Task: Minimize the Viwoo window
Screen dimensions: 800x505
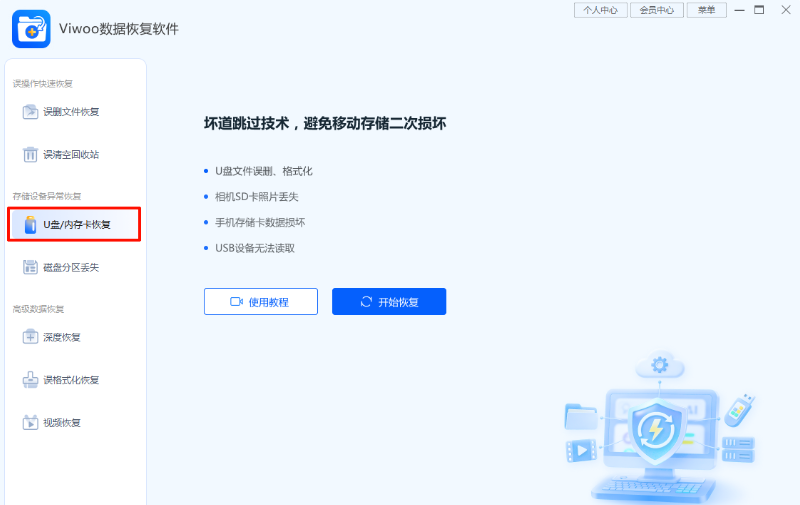Action: 739,10
